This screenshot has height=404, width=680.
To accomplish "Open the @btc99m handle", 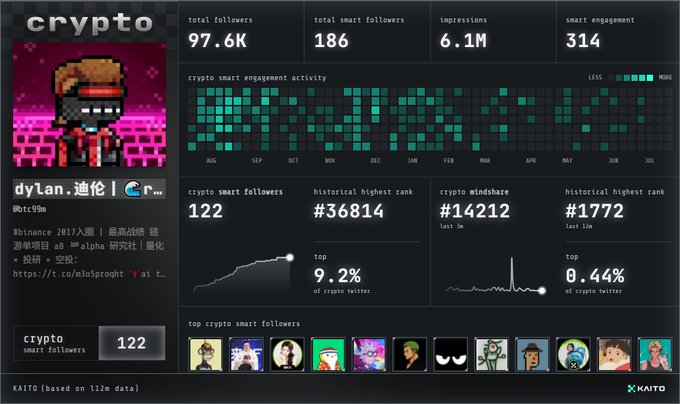I will (x=29, y=209).
